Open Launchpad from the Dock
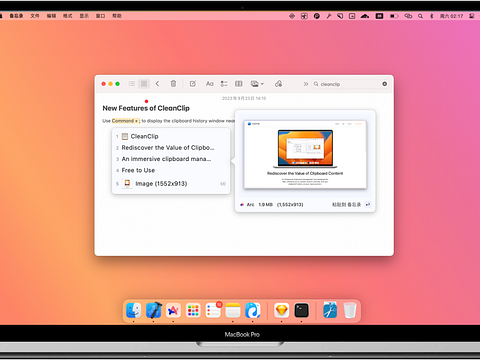 pos(193,311)
